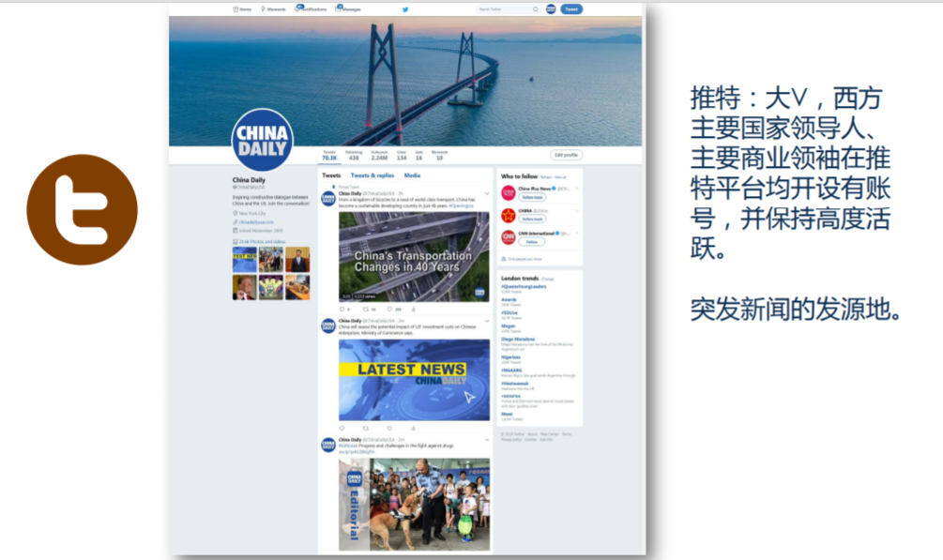
Task: View analytics of the Latest News tweet
Action: coord(413,429)
